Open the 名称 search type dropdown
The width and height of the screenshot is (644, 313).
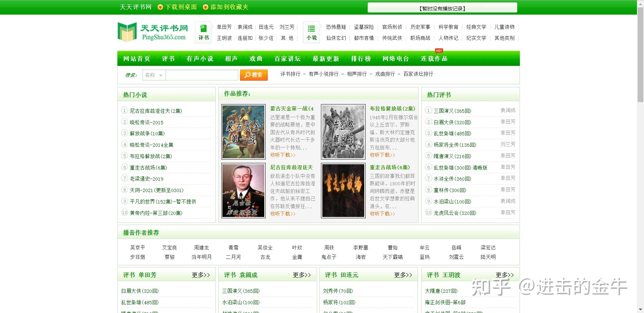pyautogui.click(x=154, y=75)
